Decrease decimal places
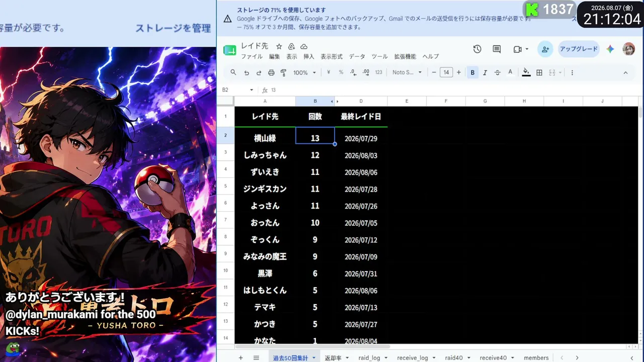 353,72
